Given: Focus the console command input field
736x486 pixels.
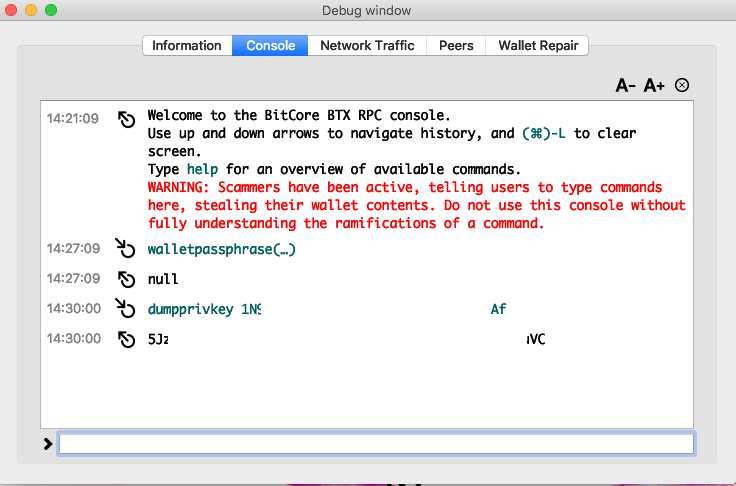Looking at the screenshot, I should click(x=376, y=444).
